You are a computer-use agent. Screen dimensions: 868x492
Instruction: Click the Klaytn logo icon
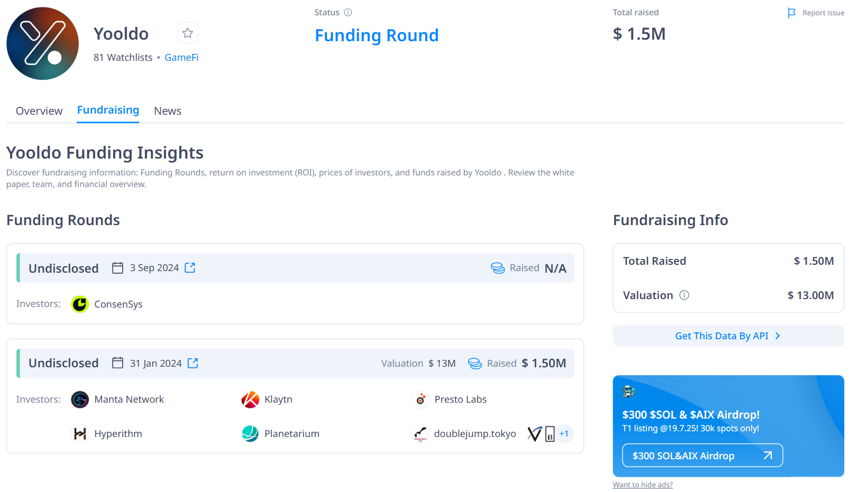250,400
